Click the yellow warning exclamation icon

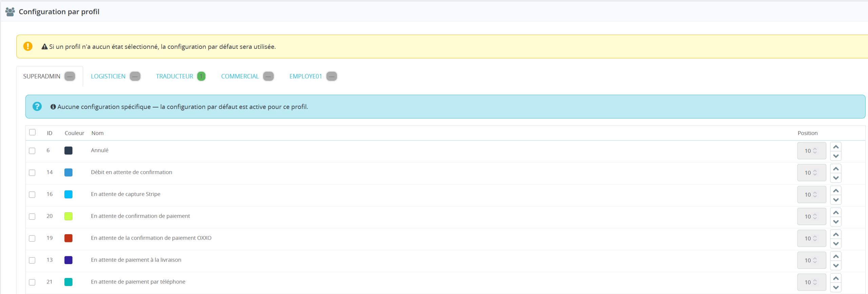(x=28, y=46)
